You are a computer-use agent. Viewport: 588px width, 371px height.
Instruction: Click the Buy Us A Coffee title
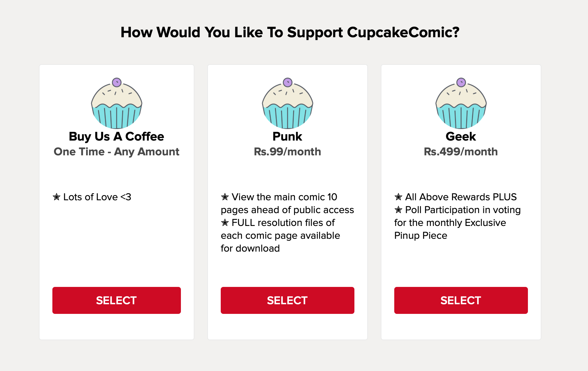(x=116, y=137)
